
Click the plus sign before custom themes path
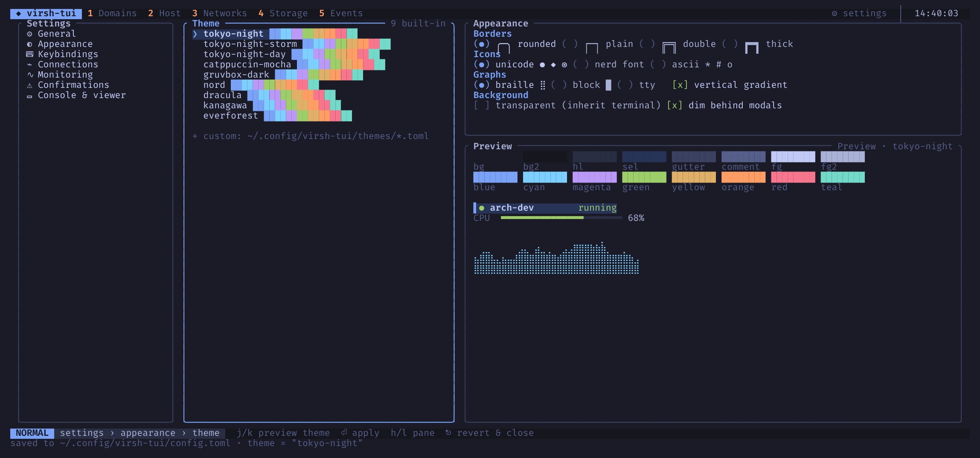tap(195, 136)
